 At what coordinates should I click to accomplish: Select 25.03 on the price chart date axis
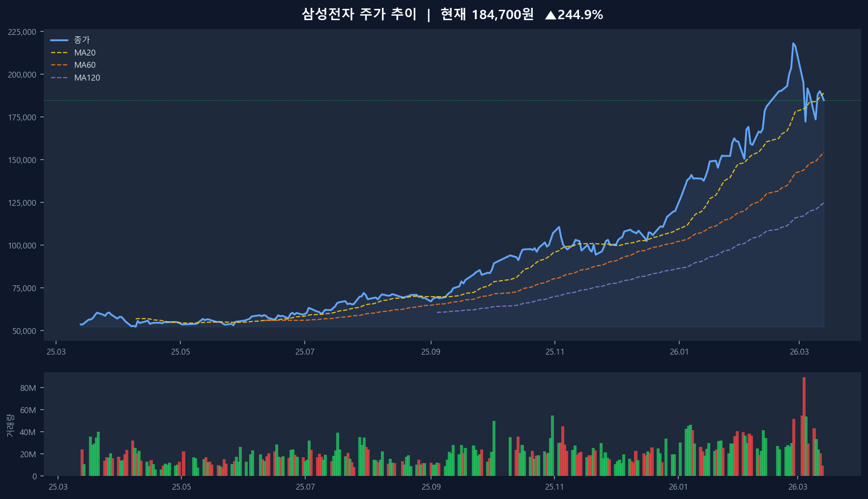point(56,352)
